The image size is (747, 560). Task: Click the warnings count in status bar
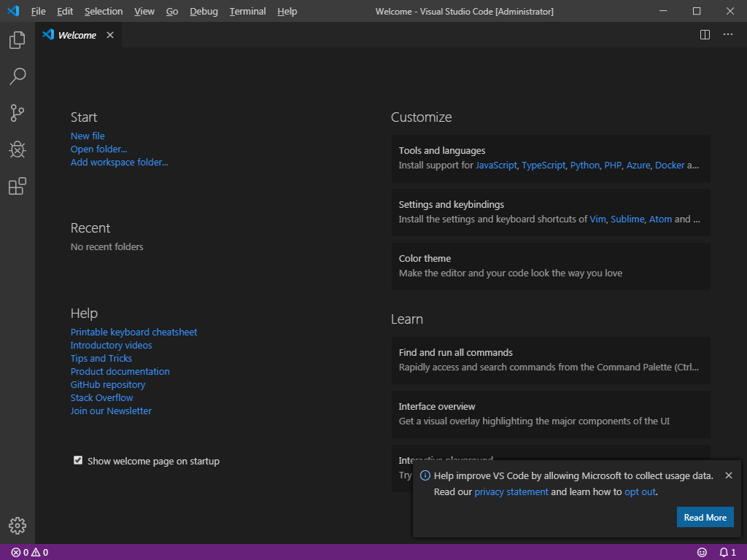40,553
